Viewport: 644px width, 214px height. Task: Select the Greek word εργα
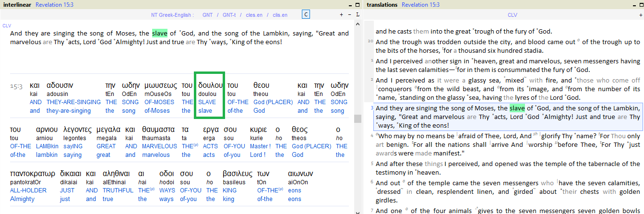(x=211, y=130)
